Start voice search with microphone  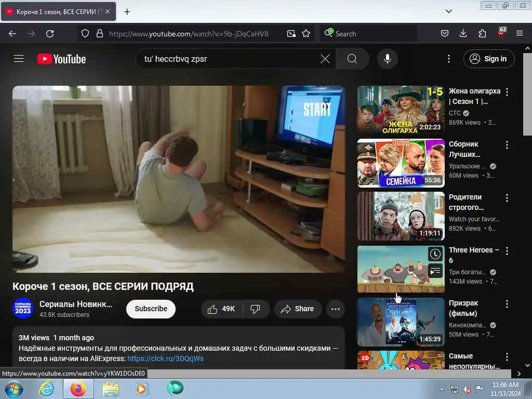(388, 59)
